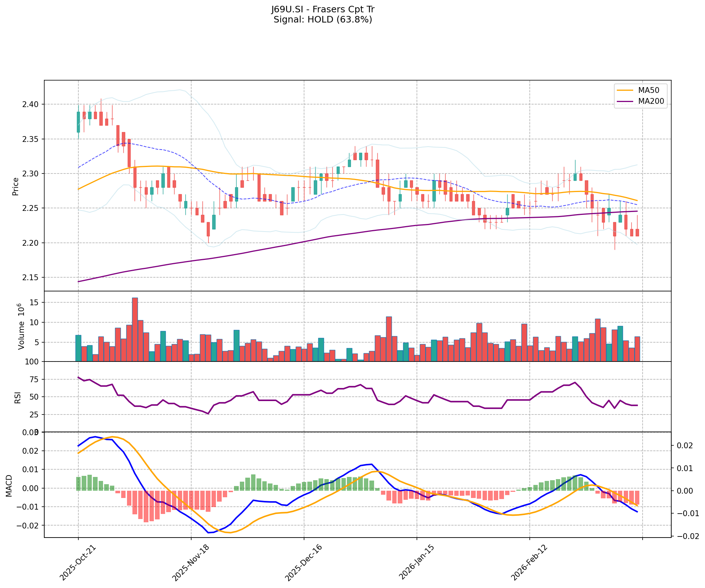Image resolution: width=705 pixels, height=588 pixels.
Task: Click the first green candlestick at Oct-21
Action: 78,122
